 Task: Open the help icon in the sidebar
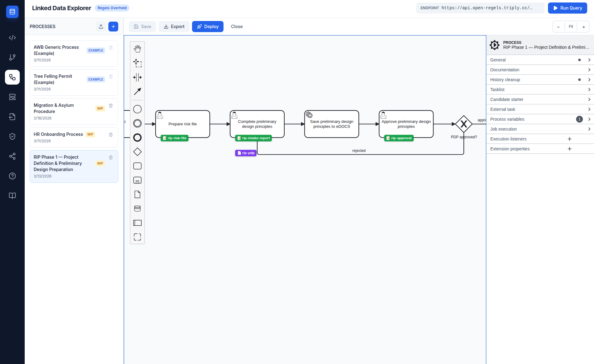pos(12,176)
